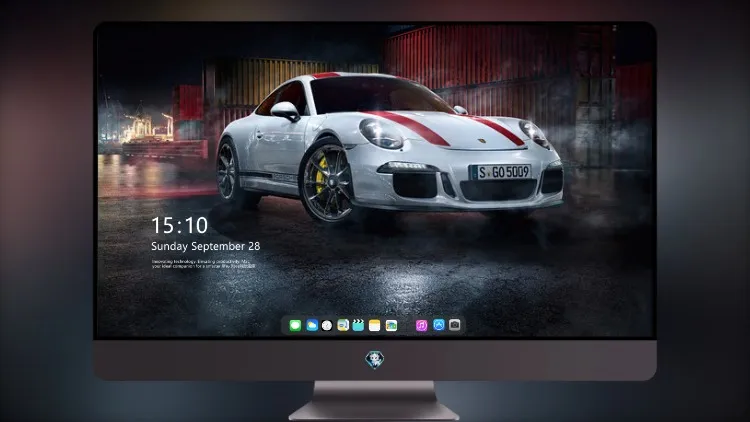Open the Clock app in the dock

coord(327,325)
